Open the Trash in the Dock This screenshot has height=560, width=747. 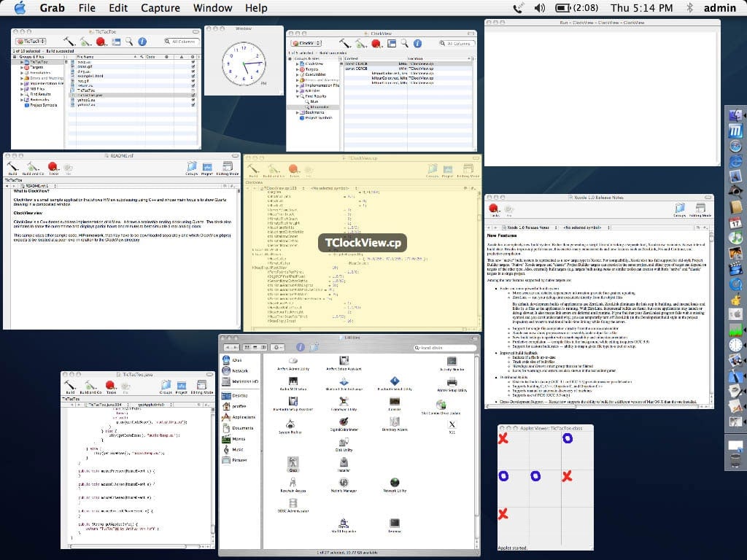click(x=736, y=462)
